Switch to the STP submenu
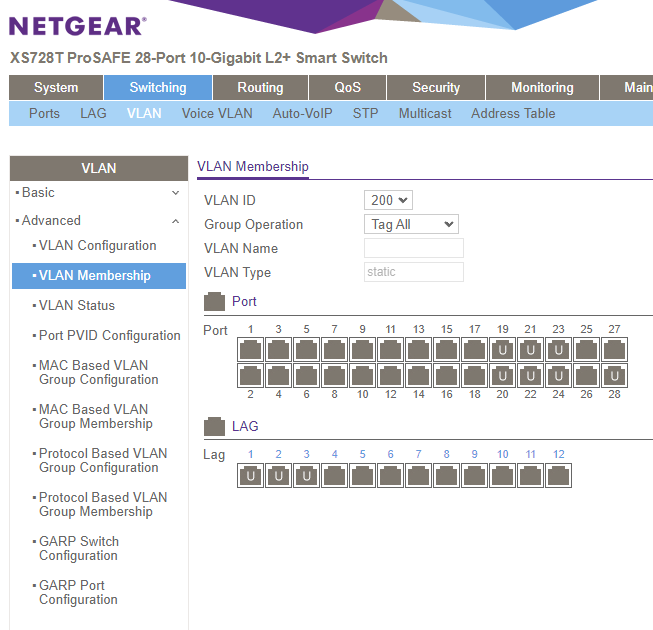653x630 pixels. (x=365, y=114)
